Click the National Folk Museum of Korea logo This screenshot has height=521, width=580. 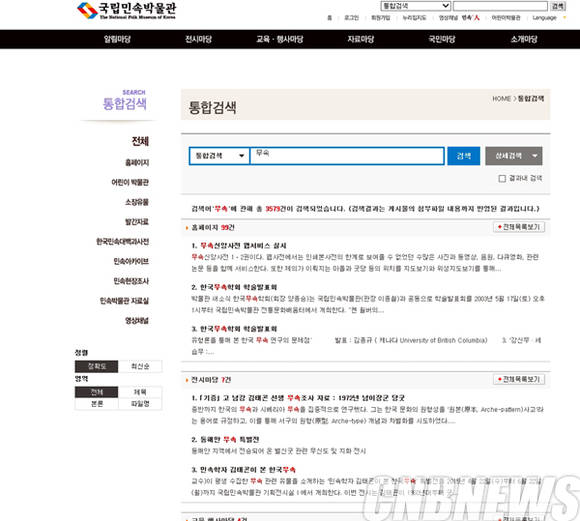(127, 11)
